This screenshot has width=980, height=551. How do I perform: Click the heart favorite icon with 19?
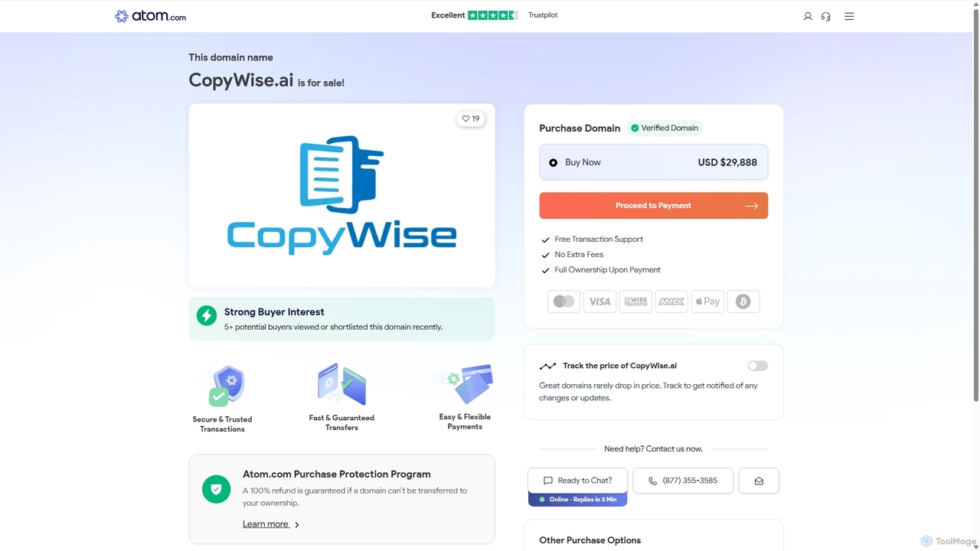pyautogui.click(x=471, y=119)
